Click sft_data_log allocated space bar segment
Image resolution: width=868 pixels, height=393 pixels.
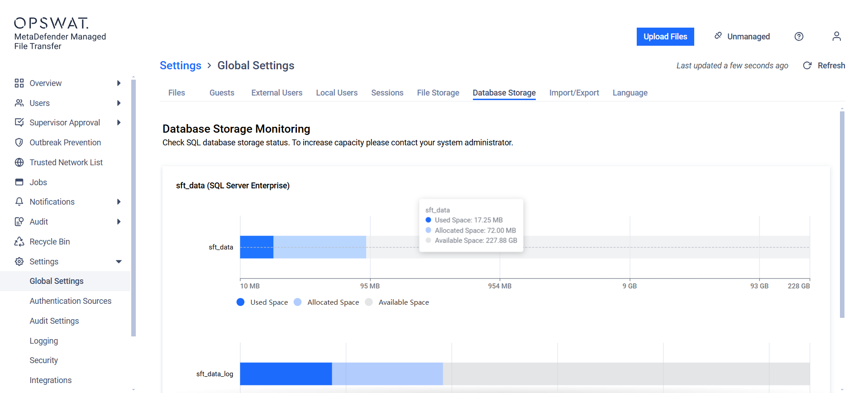coord(387,374)
